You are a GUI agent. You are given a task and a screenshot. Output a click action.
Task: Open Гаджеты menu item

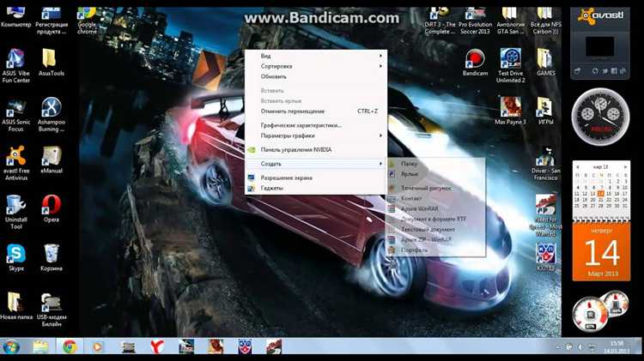(316, 188)
